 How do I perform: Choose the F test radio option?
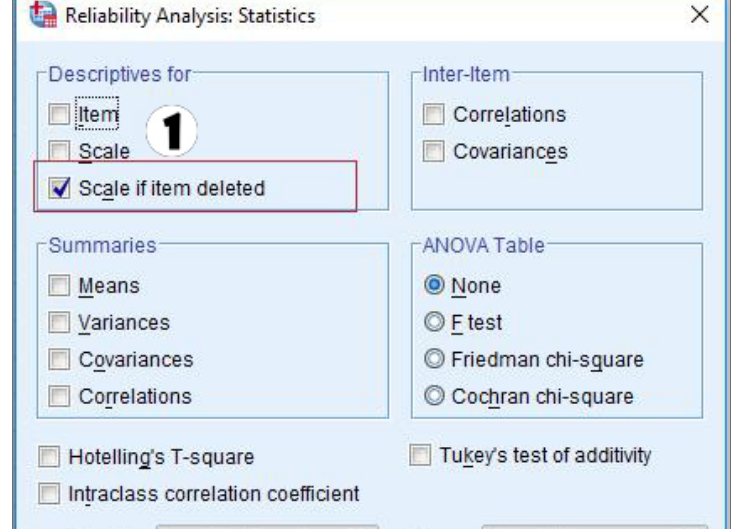click(x=434, y=322)
